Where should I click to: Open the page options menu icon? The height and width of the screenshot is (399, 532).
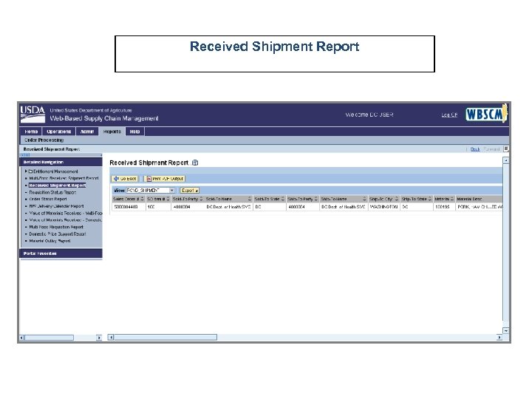[506, 149]
